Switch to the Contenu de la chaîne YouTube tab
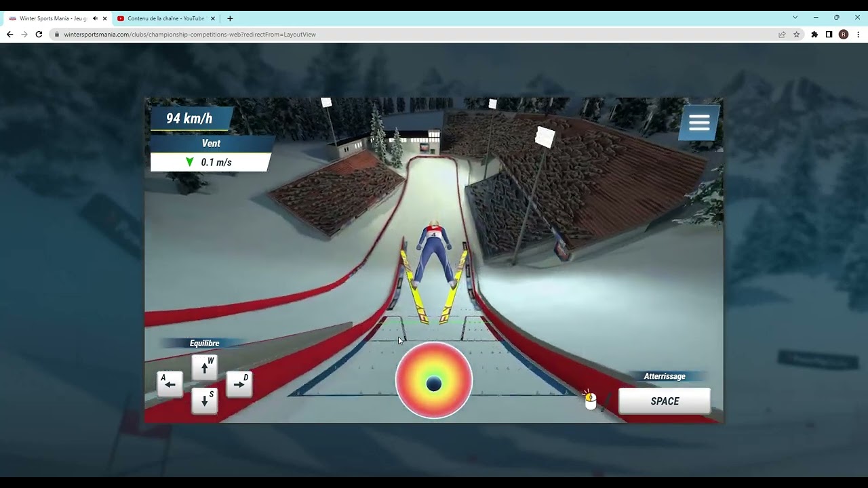Image resolution: width=868 pixels, height=488 pixels. click(x=165, y=18)
